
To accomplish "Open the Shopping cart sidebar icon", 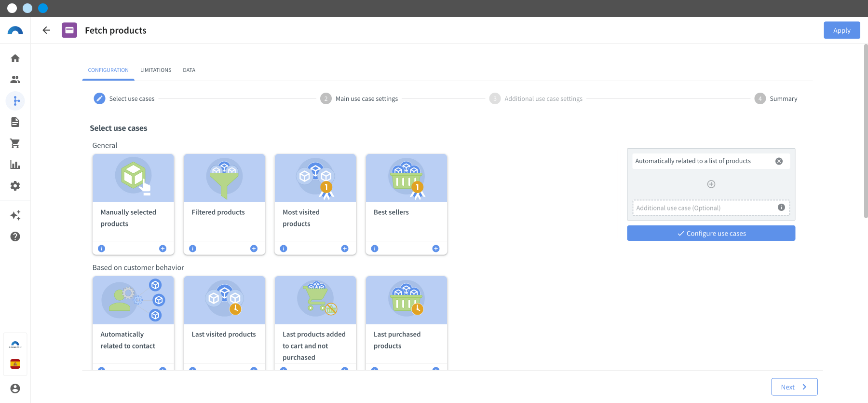I will pyautogui.click(x=15, y=143).
